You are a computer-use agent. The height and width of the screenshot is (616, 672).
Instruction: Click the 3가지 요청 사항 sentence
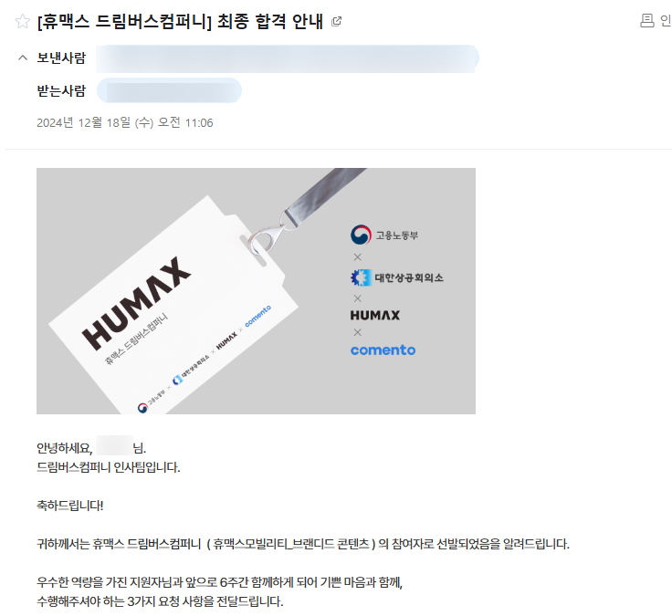[160, 601]
